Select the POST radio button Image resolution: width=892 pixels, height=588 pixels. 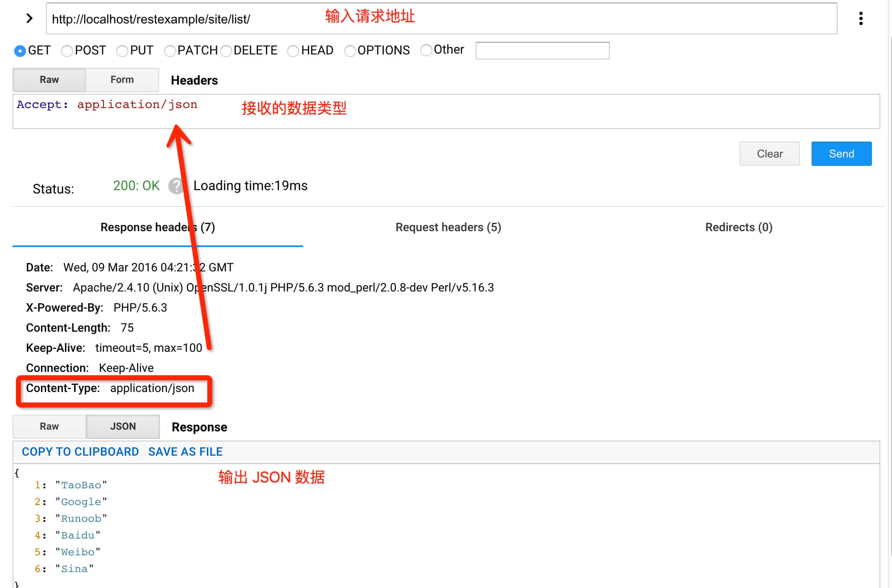[66, 50]
